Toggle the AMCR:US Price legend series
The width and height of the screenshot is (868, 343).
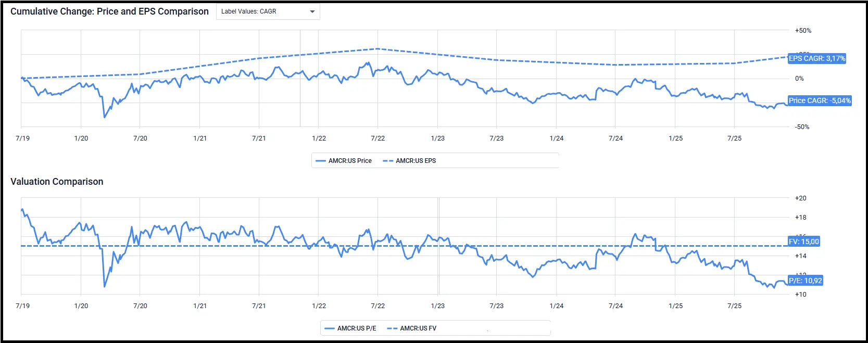pyautogui.click(x=344, y=161)
